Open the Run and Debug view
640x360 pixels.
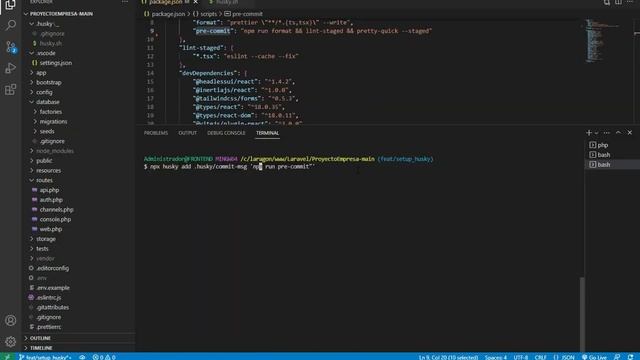[10, 68]
